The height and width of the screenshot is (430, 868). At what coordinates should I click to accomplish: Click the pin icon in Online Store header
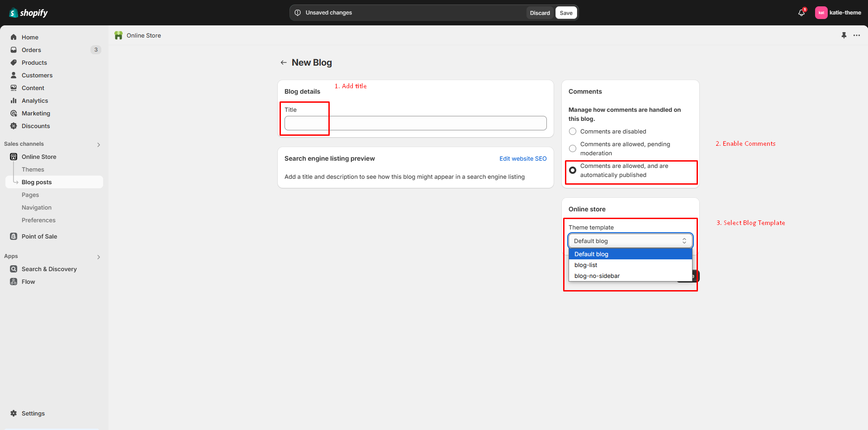coord(844,35)
